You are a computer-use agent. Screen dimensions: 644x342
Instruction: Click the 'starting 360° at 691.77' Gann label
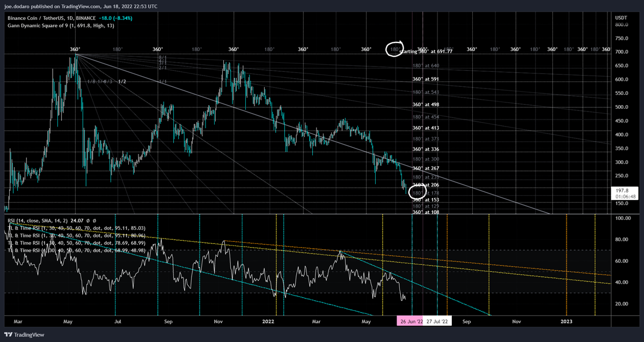click(x=427, y=51)
